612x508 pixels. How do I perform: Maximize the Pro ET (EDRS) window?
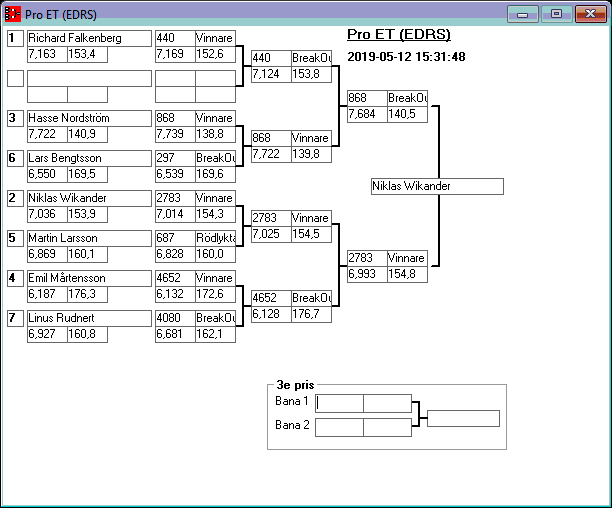555,14
